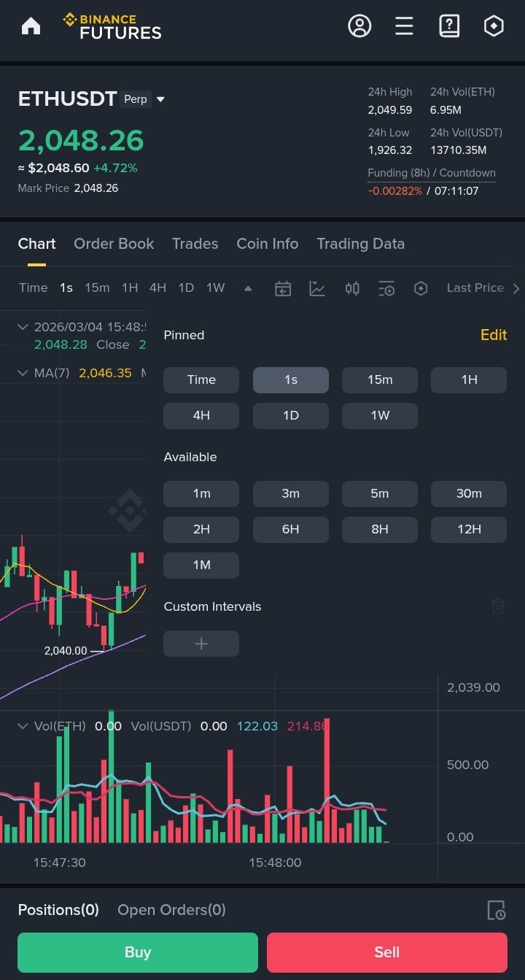The image size is (525, 980).
Task: Click the hexagon icon in top header
Action: (x=494, y=26)
